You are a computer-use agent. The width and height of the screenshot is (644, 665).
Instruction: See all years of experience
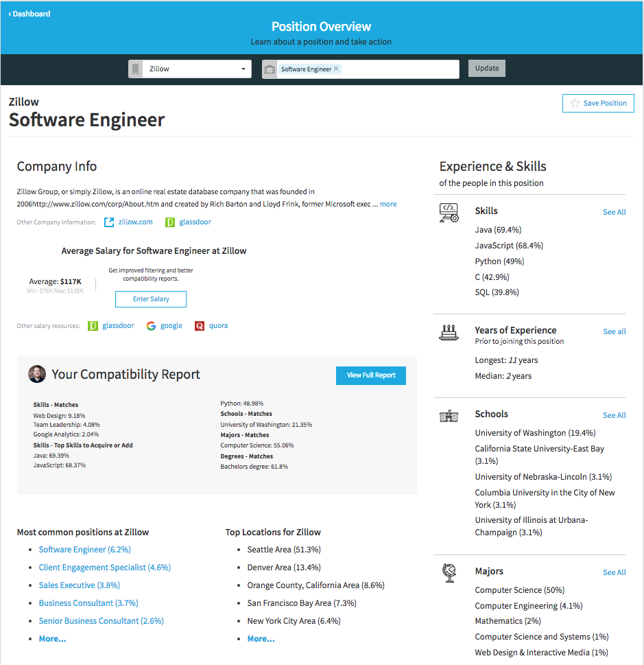(x=615, y=331)
